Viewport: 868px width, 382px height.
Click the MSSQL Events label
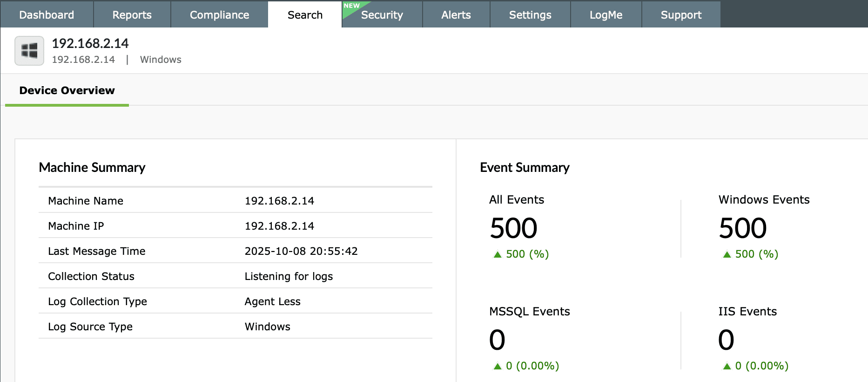click(530, 311)
